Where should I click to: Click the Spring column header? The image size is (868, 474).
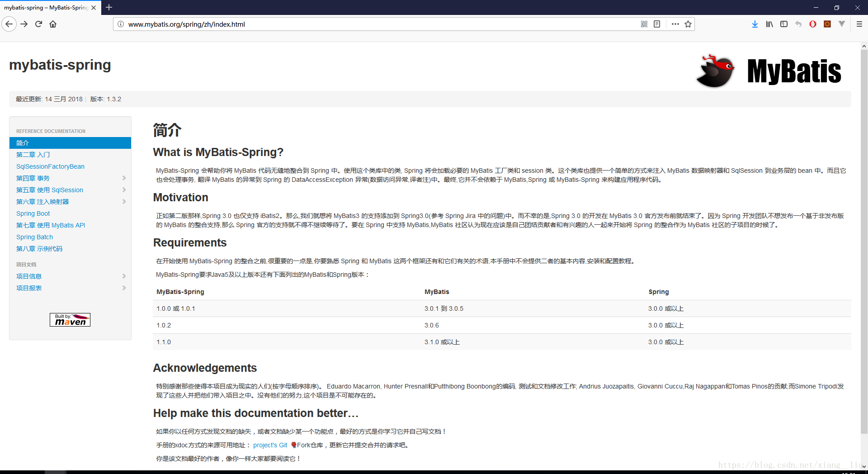coord(659,292)
